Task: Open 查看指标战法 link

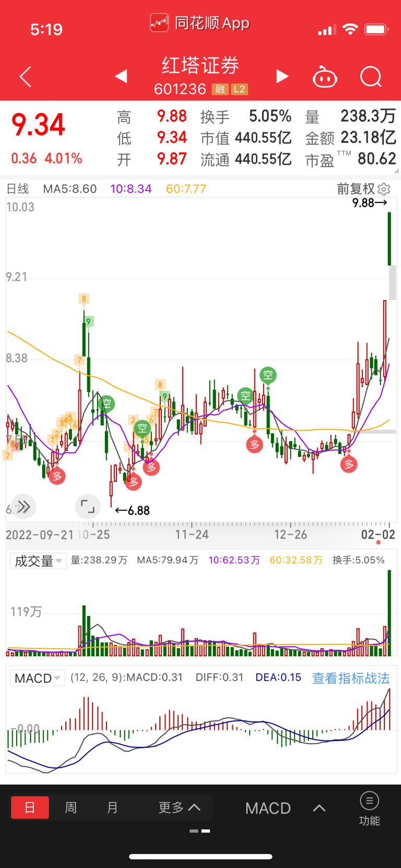Action: click(351, 678)
